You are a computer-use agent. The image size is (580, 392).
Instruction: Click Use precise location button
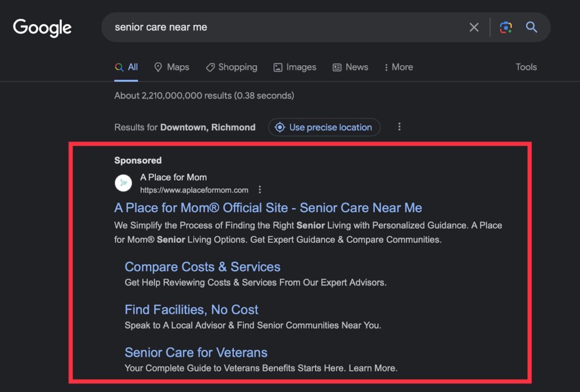pyautogui.click(x=324, y=127)
